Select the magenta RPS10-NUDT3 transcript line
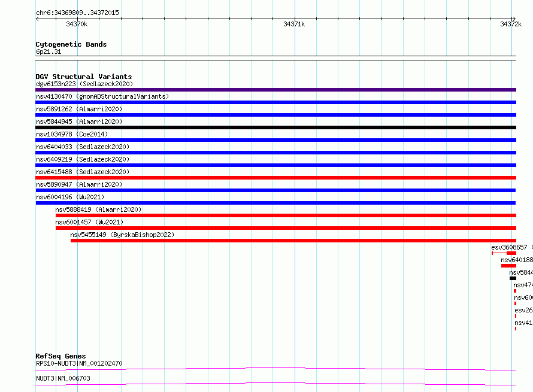The width and height of the screenshot is (533, 392). (x=275, y=369)
